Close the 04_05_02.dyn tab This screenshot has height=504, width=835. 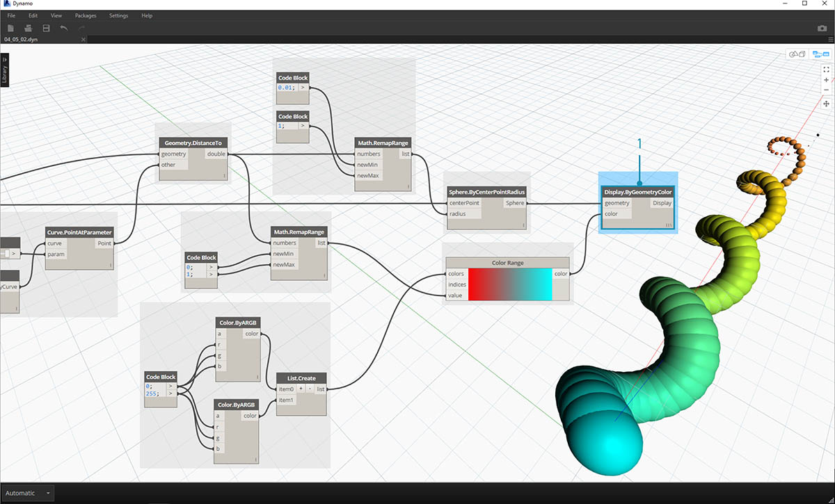tap(83, 40)
